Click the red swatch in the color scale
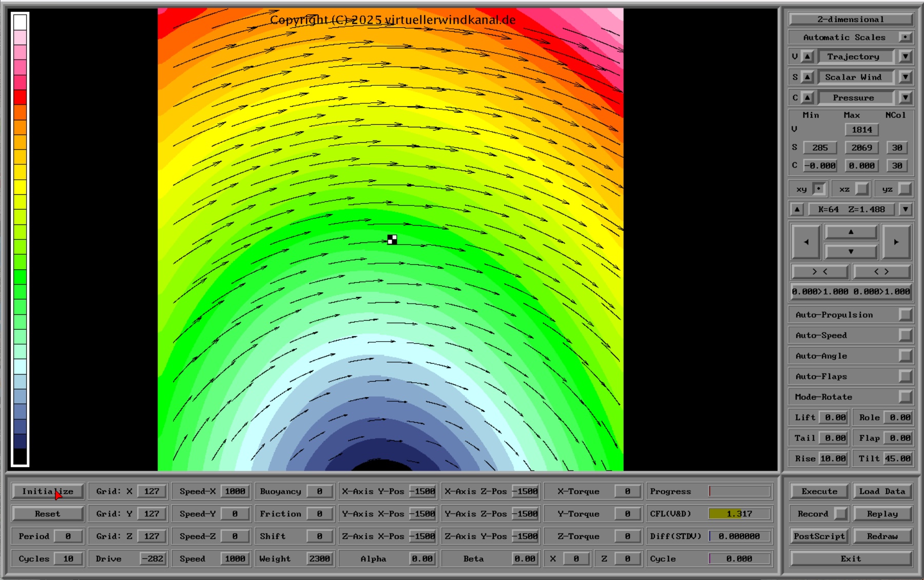The image size is (924, 580). [x=20, y=97]
